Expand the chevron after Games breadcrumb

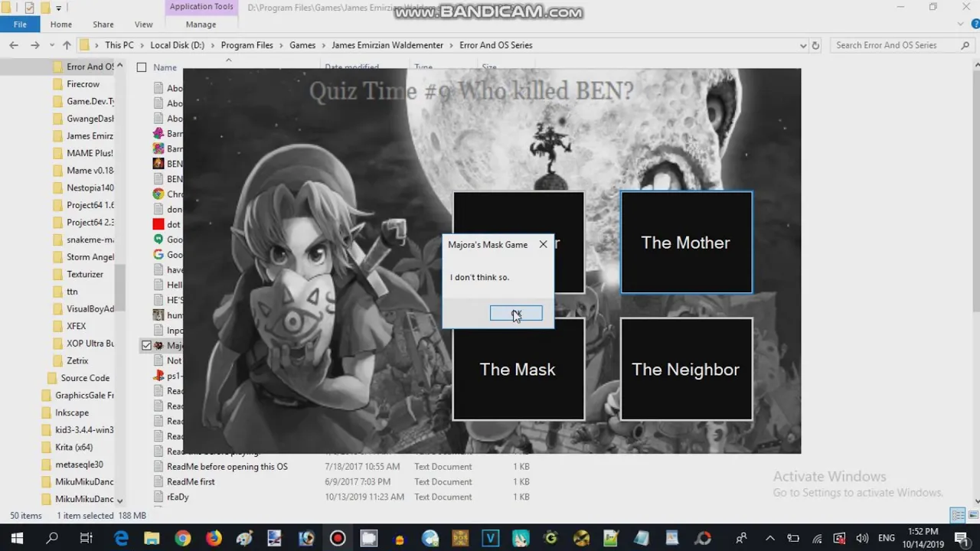click(x=323, y=45)
